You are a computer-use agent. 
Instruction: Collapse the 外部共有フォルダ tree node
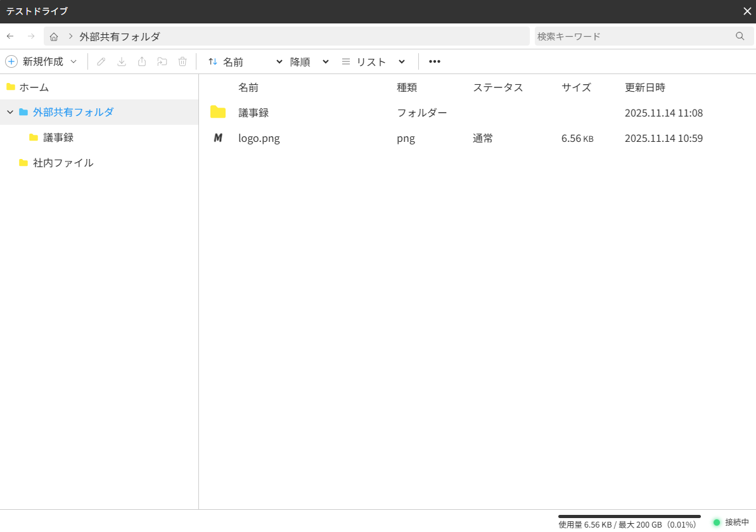point(10,112)
